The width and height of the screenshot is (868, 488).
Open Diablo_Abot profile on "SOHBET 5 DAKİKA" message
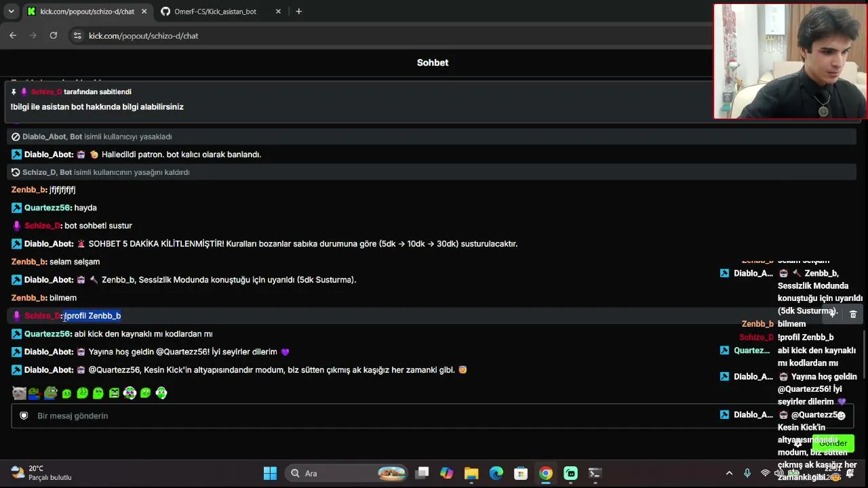(48, 243)
